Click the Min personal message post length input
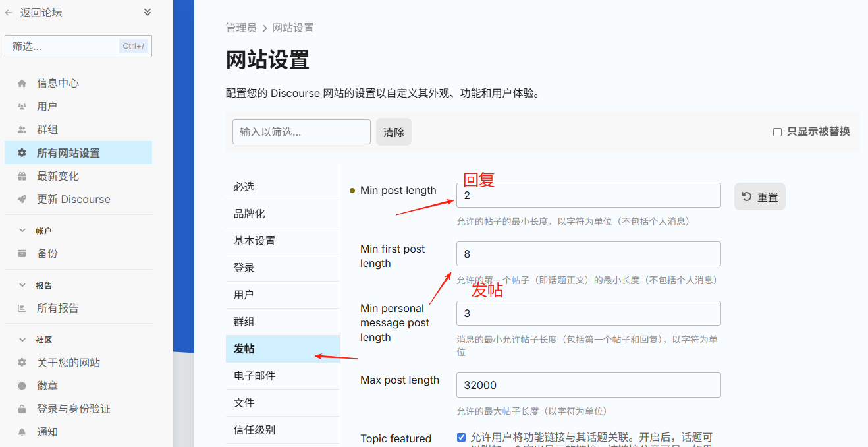Screen dimensions: 868x447 (589, 313)
